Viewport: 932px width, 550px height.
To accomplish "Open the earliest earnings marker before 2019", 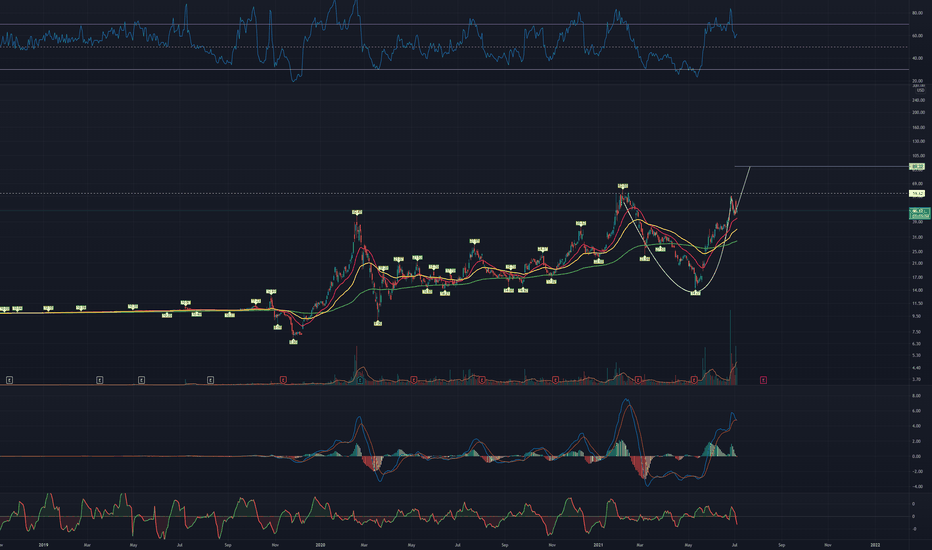I will [x=10, y=379].
